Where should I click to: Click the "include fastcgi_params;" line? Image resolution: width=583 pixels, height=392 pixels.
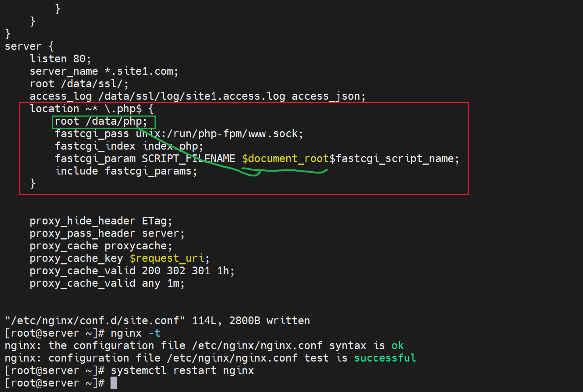(126, 171)
